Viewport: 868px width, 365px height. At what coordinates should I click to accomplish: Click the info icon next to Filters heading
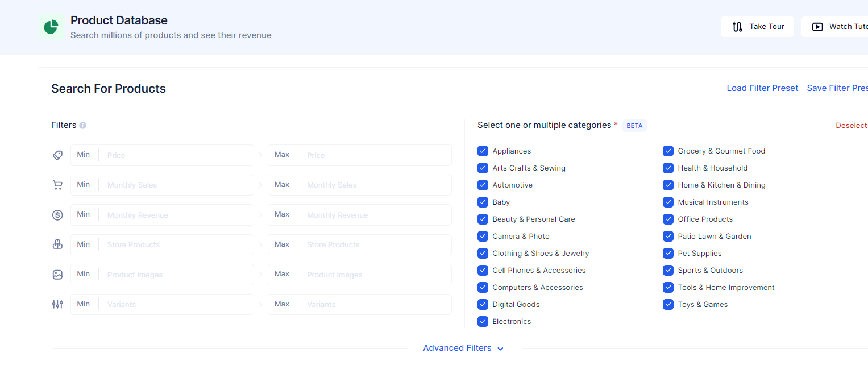point(84,125)
